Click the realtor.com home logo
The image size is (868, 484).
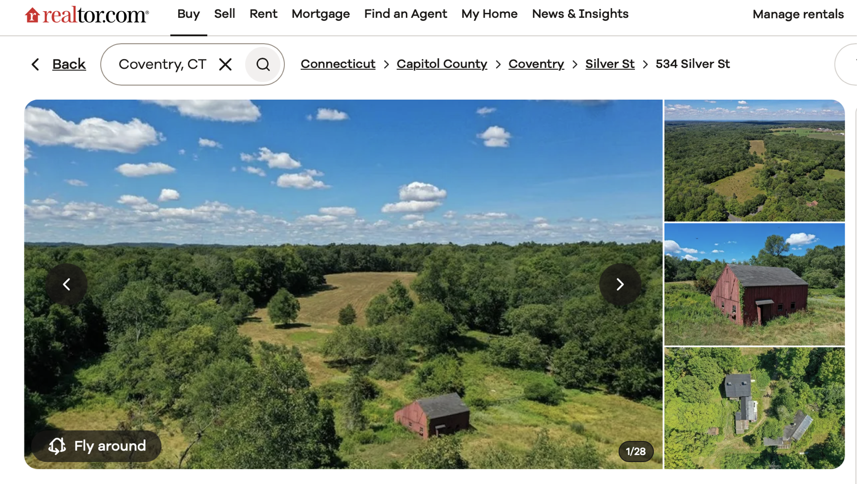(x=87, y=15)
